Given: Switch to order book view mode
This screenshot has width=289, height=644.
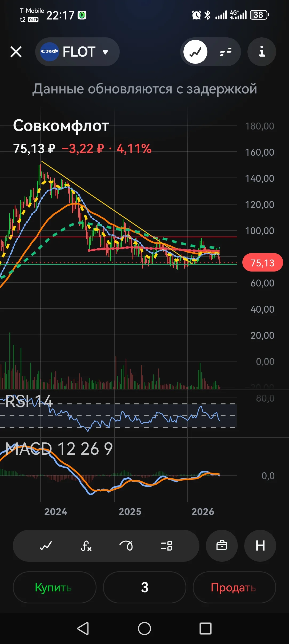Looking at the screenshot, I should [226, 52].
